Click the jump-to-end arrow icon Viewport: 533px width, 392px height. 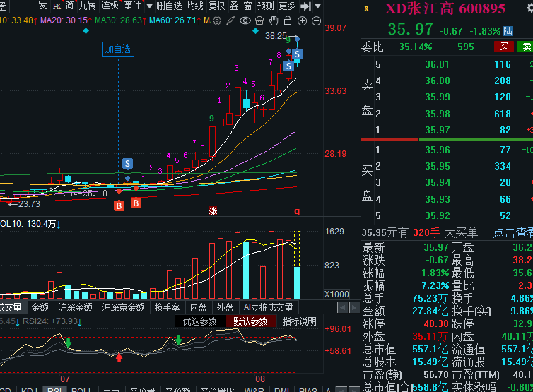[x=306, y=6]
